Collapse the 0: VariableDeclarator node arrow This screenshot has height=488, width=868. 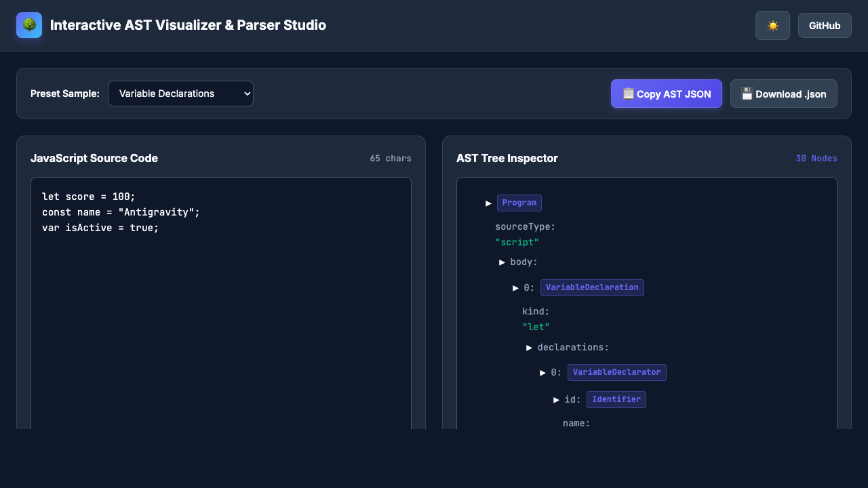click(542, 372)
